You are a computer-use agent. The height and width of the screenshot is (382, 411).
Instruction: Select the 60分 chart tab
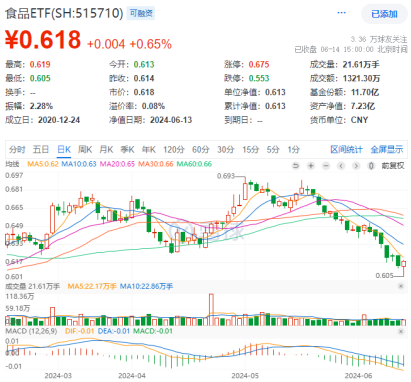[x=201, y=149]
